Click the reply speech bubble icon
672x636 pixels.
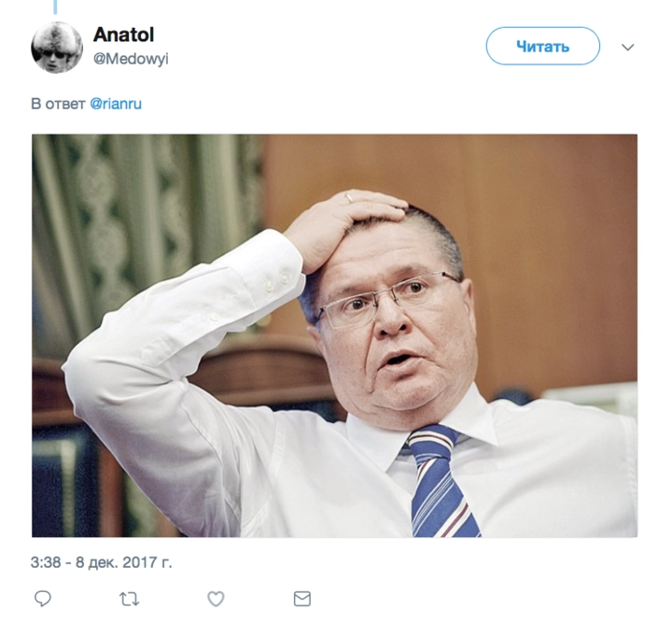[x=42, y=599]
